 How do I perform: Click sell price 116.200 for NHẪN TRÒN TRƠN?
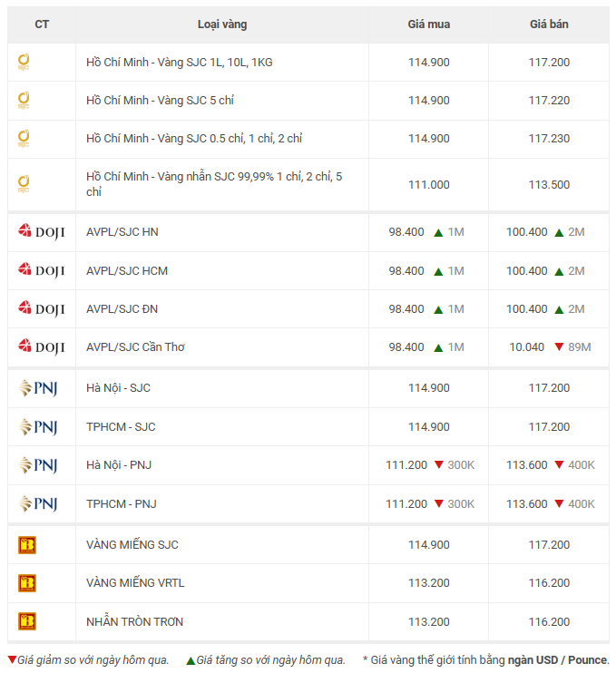[549, 622]
